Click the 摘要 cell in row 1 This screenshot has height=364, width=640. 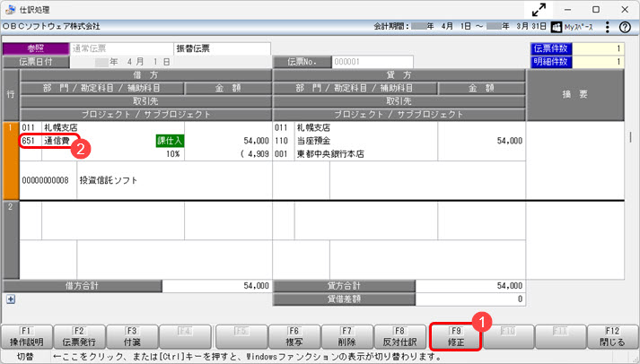click(575, 160)
